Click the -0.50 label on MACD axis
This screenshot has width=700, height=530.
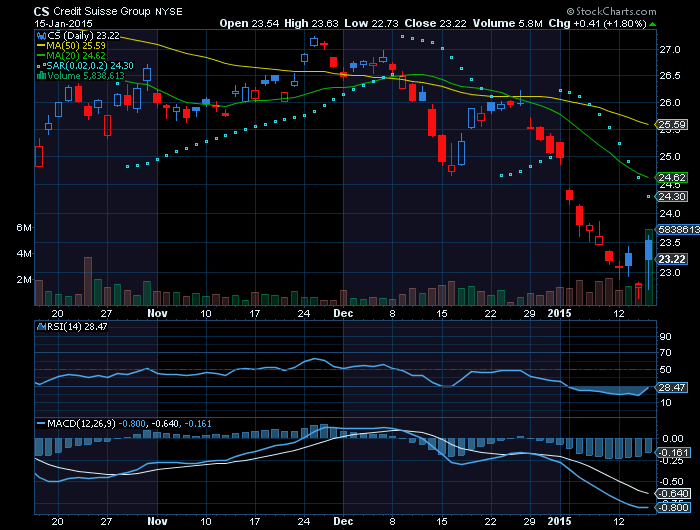point(671,481)
